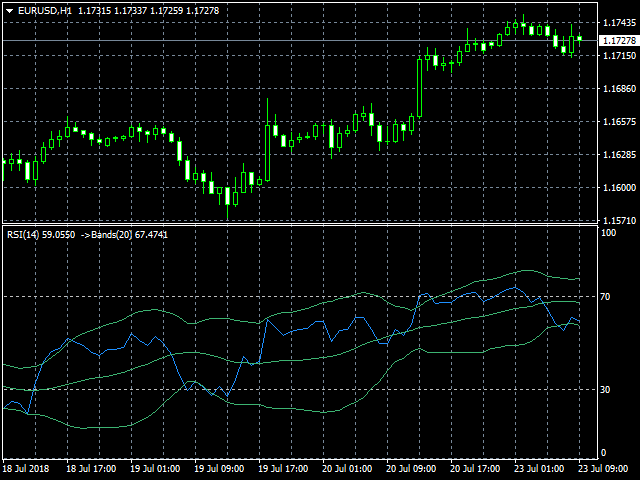This screenshot has height=480, width=640.
Task: Click the 18 Jul 2018 date label
Action: point(26,469)
